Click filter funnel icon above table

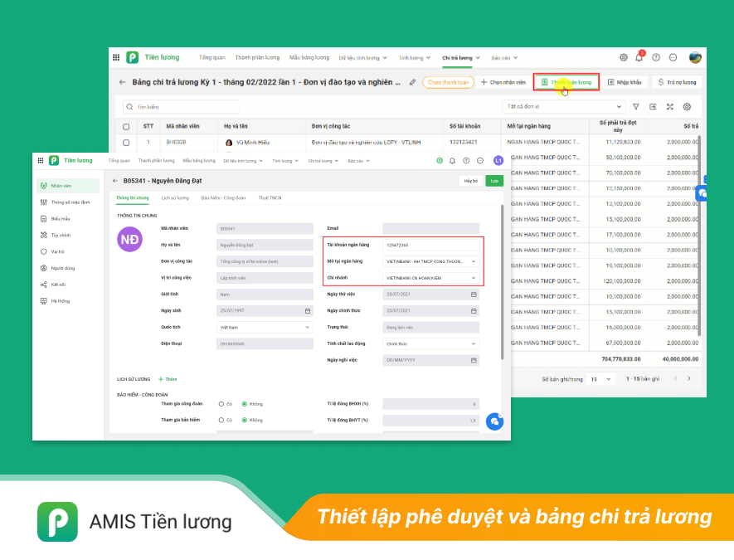[x=635, y=107]
